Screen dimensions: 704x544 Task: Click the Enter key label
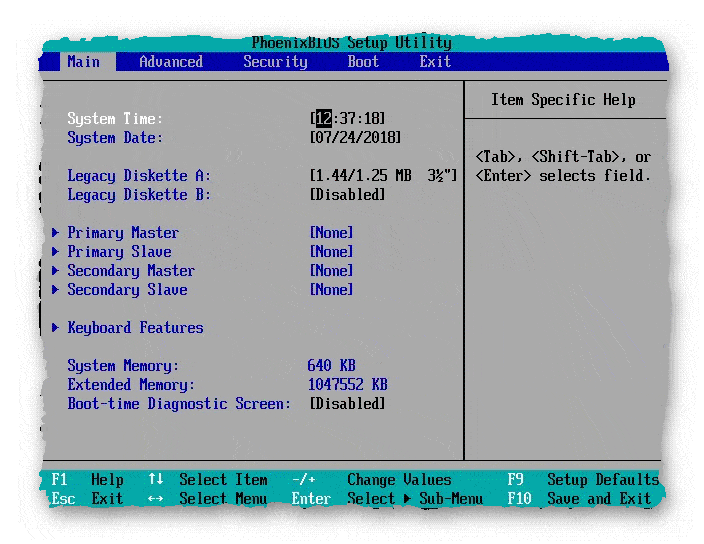tap(311, 499)
